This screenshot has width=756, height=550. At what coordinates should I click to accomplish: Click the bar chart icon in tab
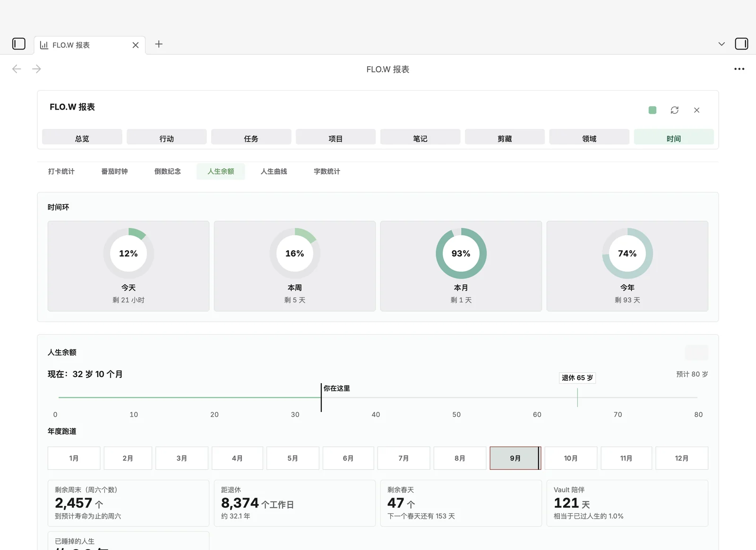pos(44,45)
